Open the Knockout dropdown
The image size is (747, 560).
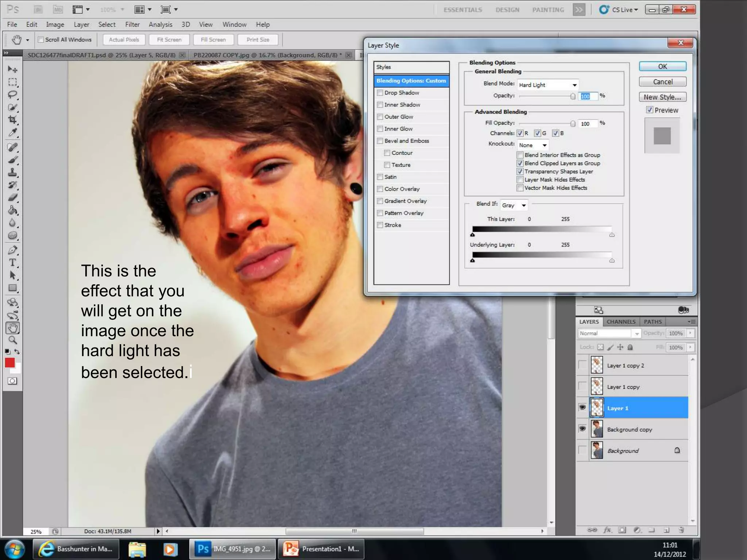click(533, 145)
